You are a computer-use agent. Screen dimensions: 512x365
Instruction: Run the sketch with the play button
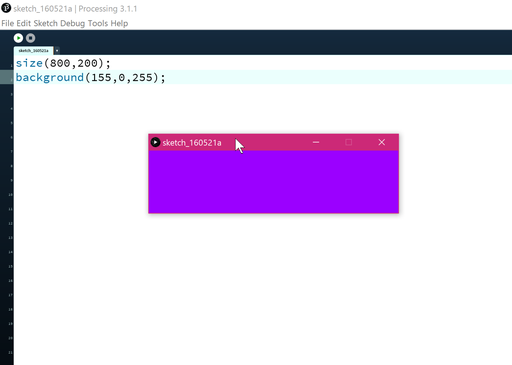pyautogui.click(x=18, y=38)
